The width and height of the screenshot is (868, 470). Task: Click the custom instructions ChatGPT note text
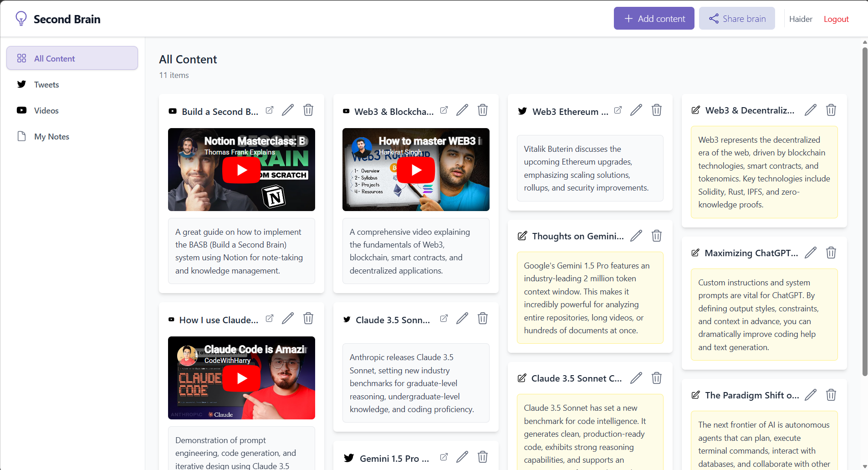758,315
